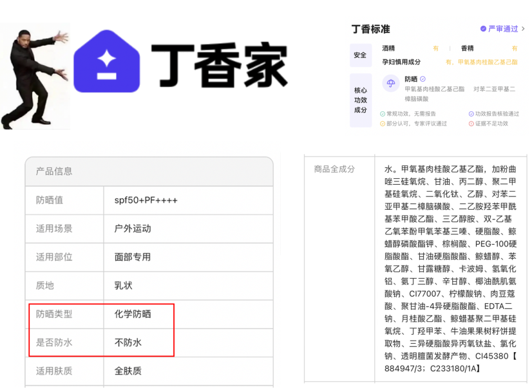Click the 防晒类型 row label
The height and width of the screenshot is (392, 532).
54,314
